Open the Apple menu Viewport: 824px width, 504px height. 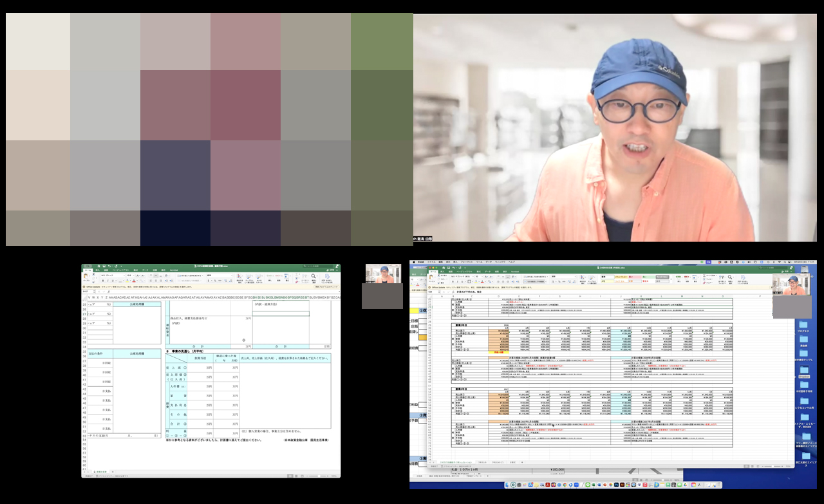point(414,262)
